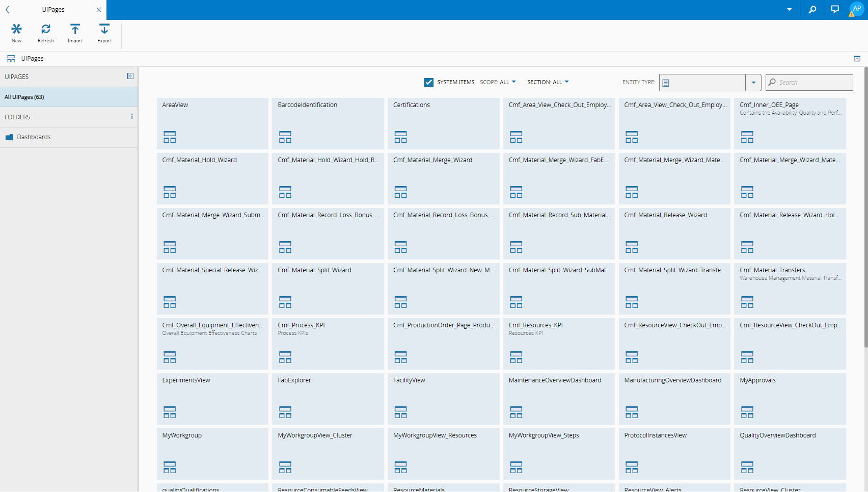Click the MyWorkgroupView_Resources layout icon
The height and width of the screenshot is (492, 868).
click(x=401, y=468)
